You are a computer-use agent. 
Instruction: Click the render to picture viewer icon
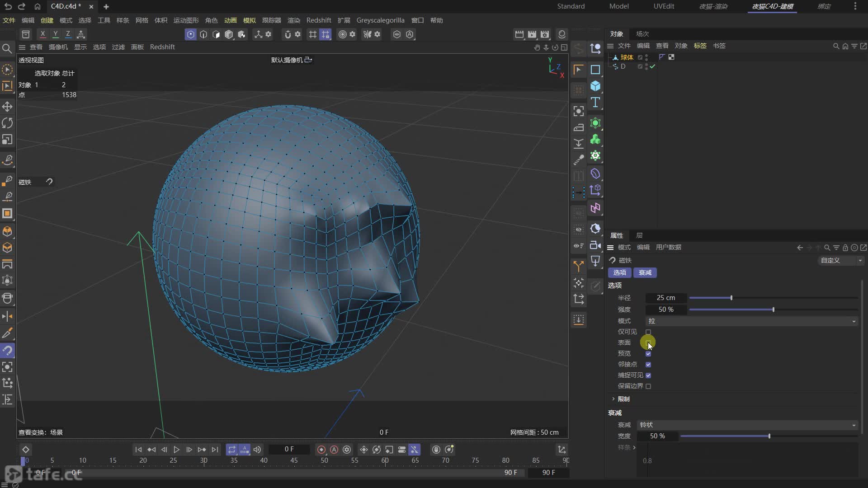click(x=532, y=34)
